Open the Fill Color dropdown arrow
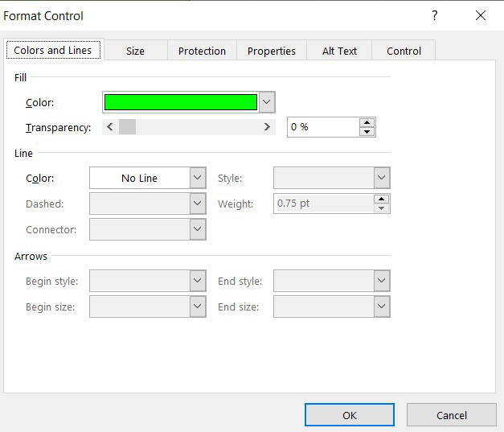The width and height of the screenshot is (504, 432). 268,102
